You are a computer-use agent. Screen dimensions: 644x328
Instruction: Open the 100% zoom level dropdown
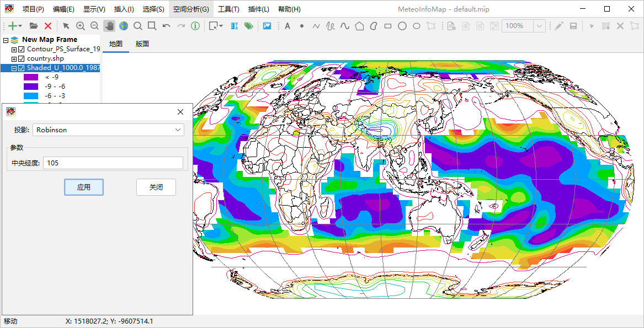click(x=539, y=26)
